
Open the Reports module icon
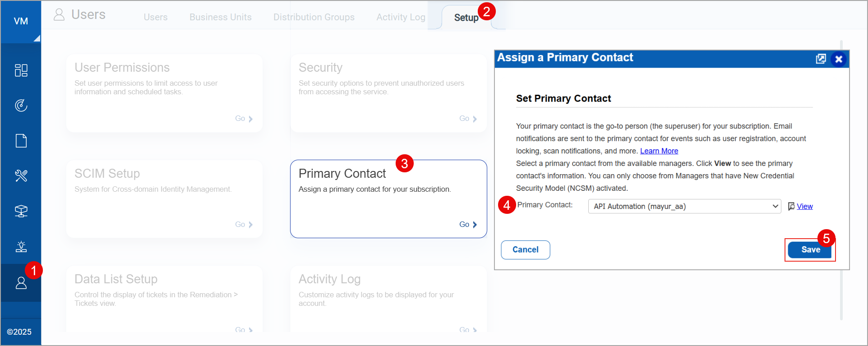21,140
